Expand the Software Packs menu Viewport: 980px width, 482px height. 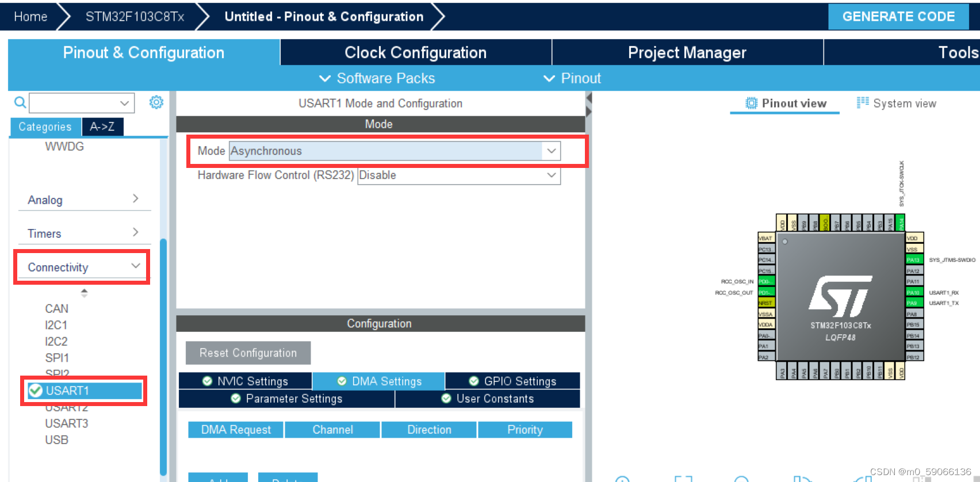pyautogui.click(x=377, y=78)
